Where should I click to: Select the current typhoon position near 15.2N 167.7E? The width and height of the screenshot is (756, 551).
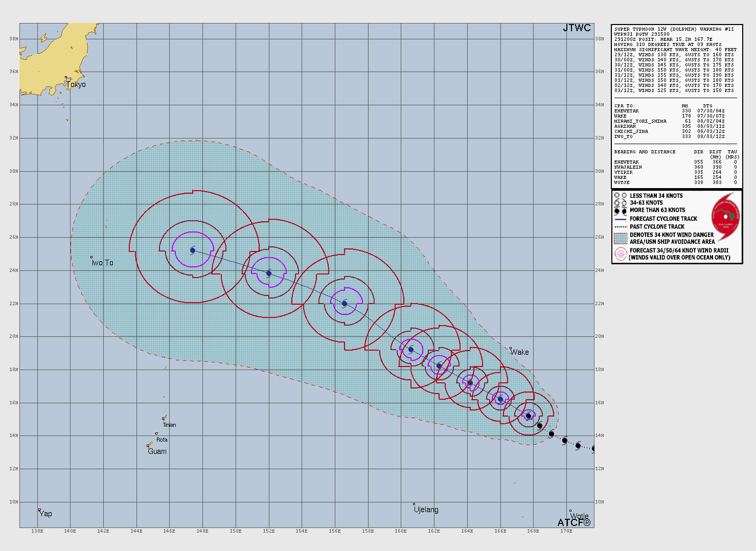pyautogui.click(x=529, y=416)
